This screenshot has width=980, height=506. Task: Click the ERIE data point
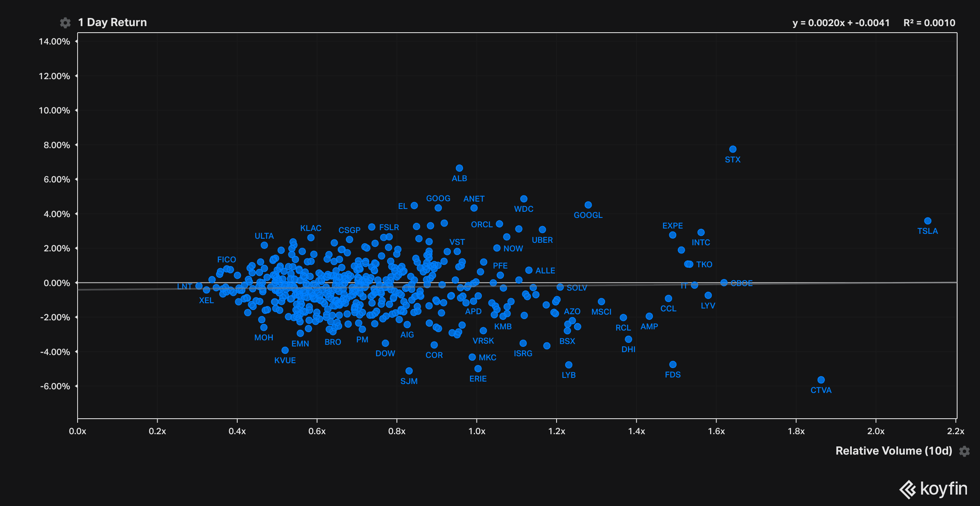click(478, 369)
